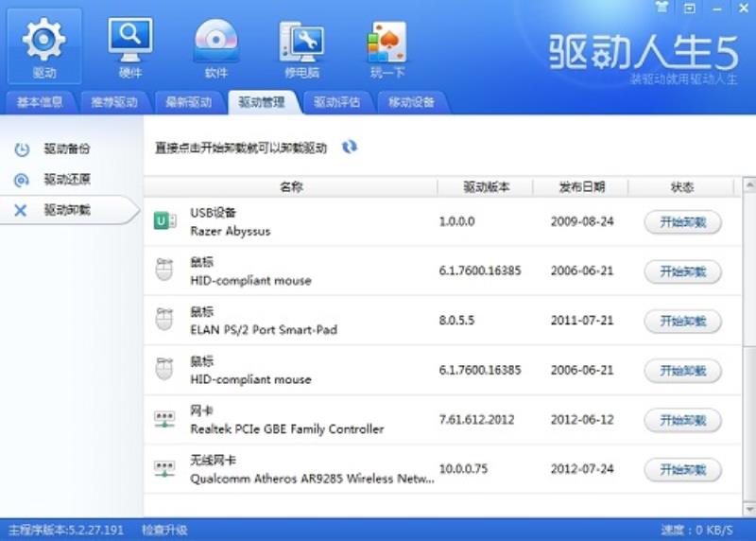Viewport: 756px width, 541px height.
Task: Sort by the 驱动版本 column header
Action: coord(486,186)
